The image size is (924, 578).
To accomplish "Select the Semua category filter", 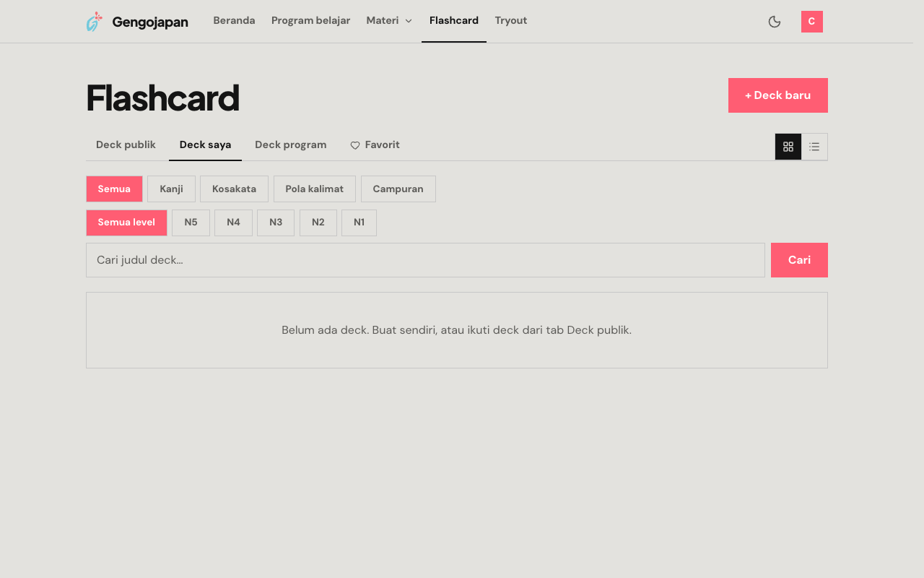I will pyautogui.click(x=114, y=189).
